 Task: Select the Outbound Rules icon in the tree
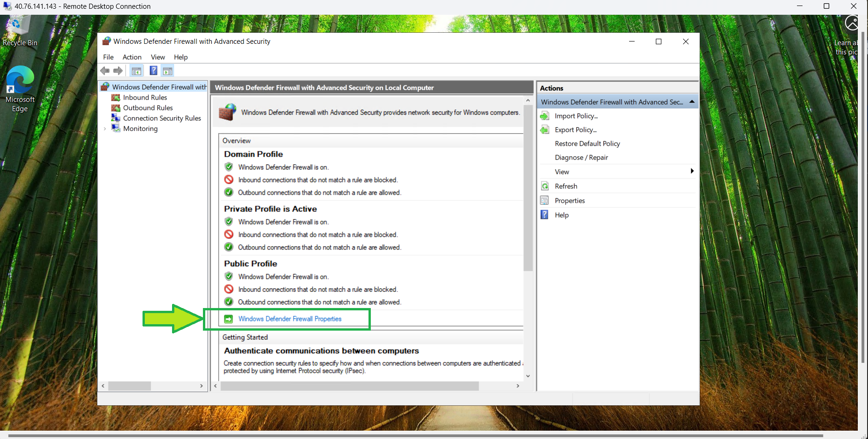116,108
